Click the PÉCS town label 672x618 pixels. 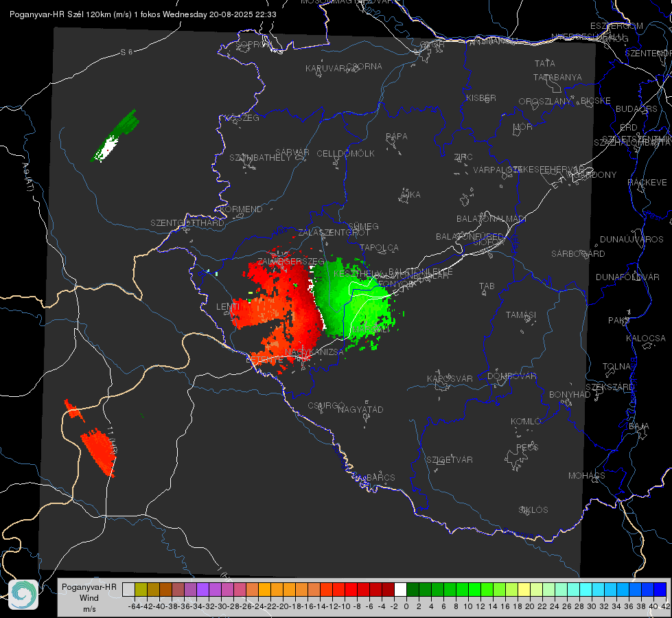(526, 447)
